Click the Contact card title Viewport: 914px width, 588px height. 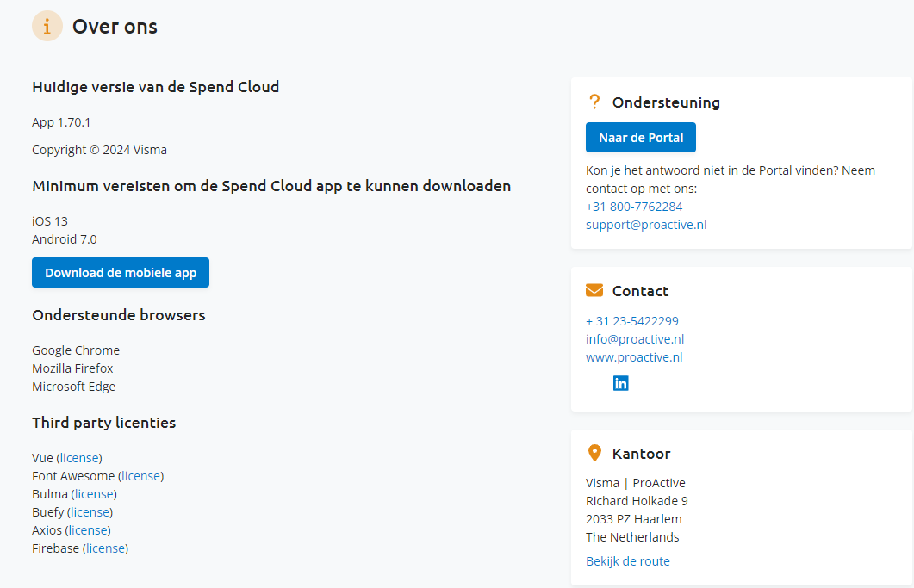[x=640, y=291]
